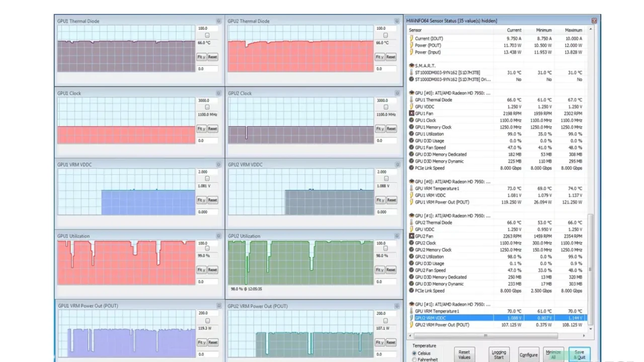Toggle the checkbox in GPU2 Utilization graph
Screen dimensions: 644x362
click(385, 248)
